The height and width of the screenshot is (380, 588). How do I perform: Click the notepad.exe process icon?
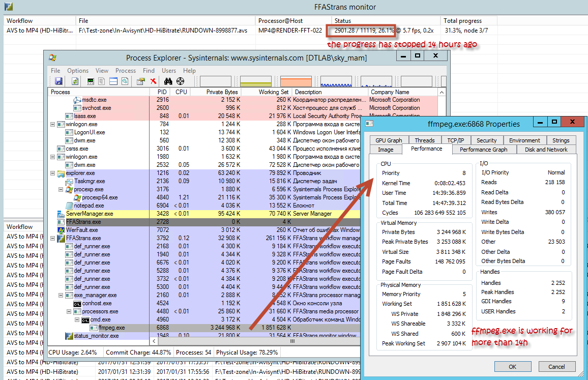pos(69,206)
